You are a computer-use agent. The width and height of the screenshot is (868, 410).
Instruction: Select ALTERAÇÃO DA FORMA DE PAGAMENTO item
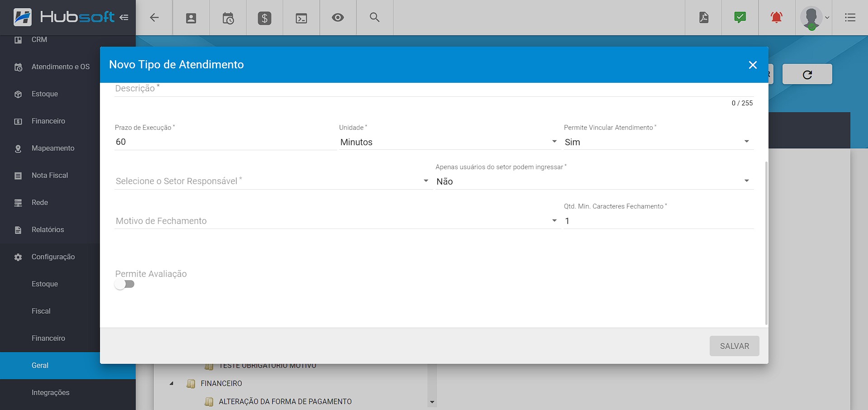[x=285, y=402]
